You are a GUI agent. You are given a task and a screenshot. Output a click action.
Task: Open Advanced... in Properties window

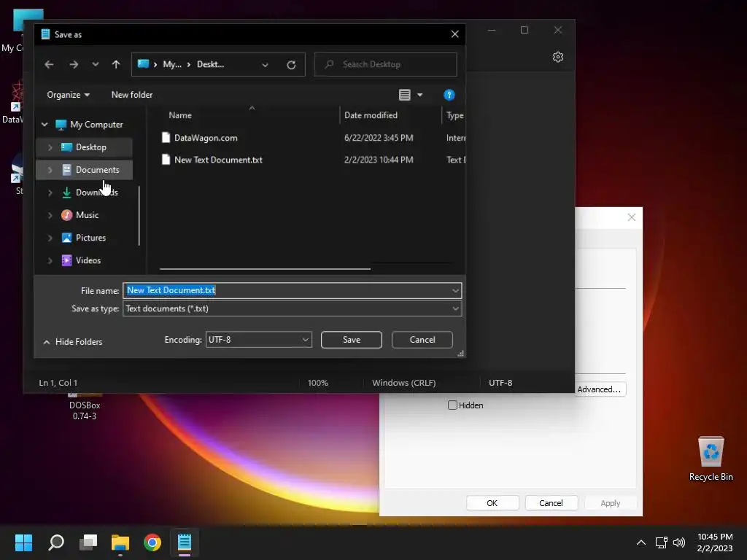tap(600, 389)
